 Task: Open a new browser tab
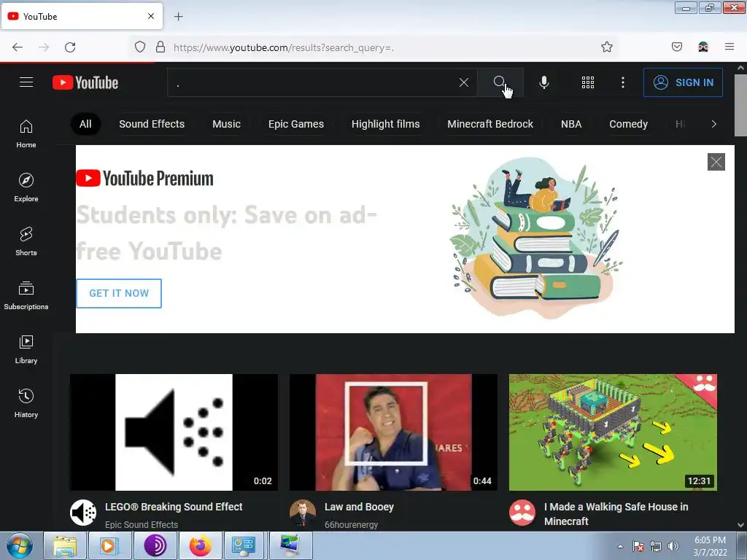178,17
